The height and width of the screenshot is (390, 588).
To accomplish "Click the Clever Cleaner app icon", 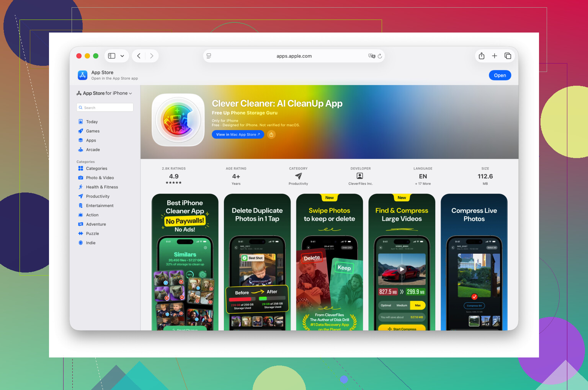I will 178,120.
